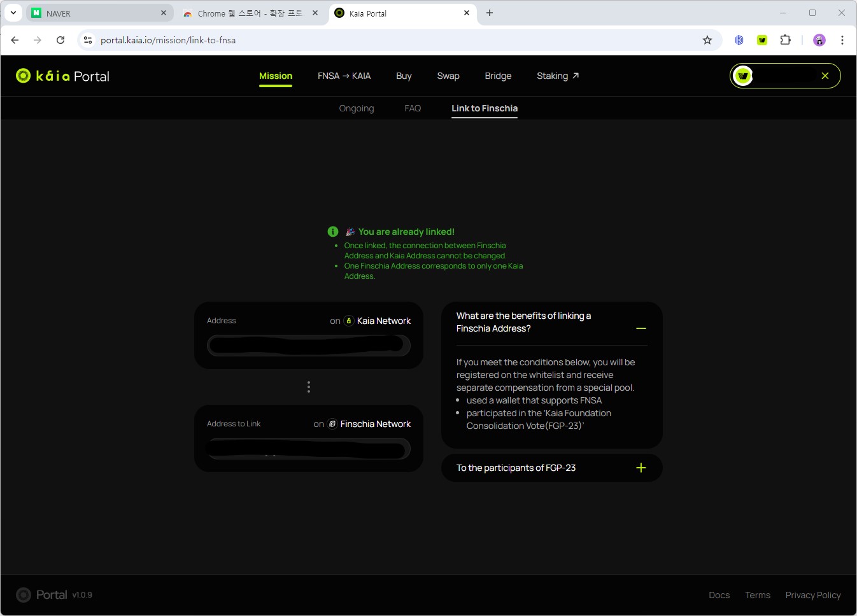Switch to the Chrome web store tab
The image size is (857, 616).
pos(251,13)
